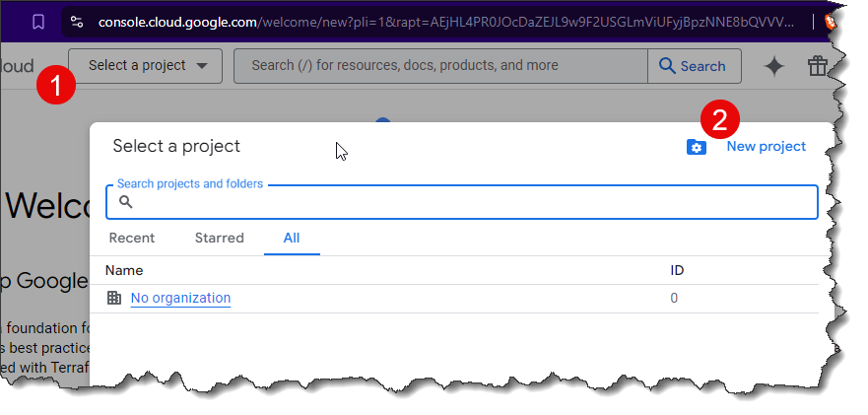Click the New project link
The image size is (868, 415).
point(767,146)
